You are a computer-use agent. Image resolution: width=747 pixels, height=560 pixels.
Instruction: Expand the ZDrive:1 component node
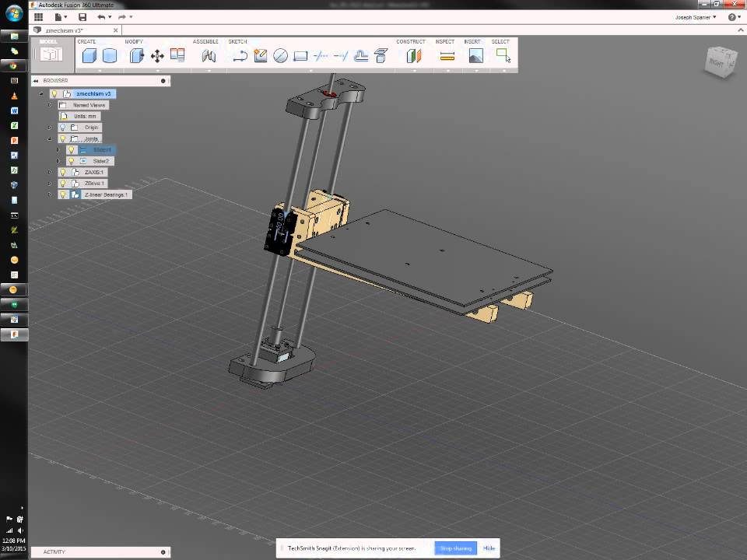click(50, 184)
